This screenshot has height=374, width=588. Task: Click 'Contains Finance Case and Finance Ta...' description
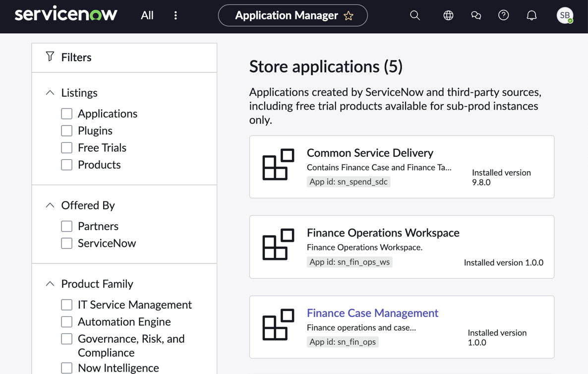click(x=379, y=167)
